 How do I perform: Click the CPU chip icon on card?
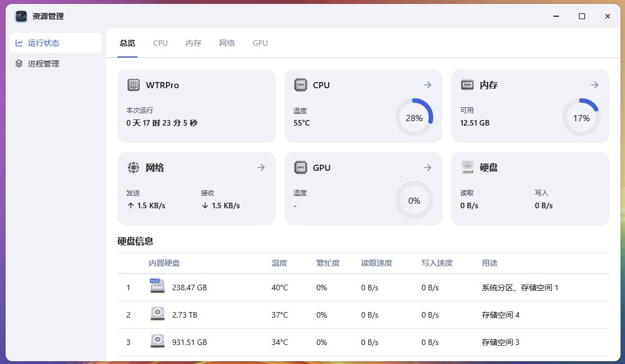tap(301, 85)
